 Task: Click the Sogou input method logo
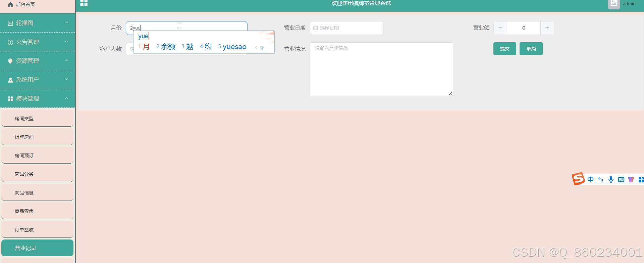click(578, 179)
